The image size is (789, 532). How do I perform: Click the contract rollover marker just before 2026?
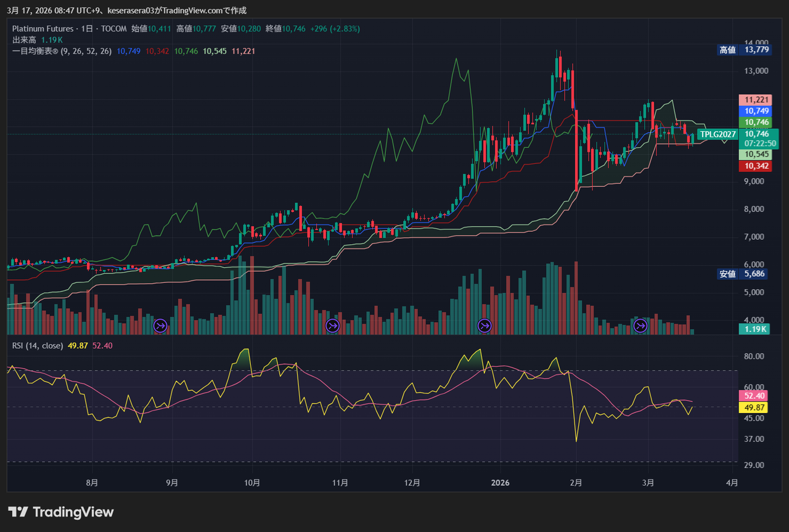pos(484,325)
